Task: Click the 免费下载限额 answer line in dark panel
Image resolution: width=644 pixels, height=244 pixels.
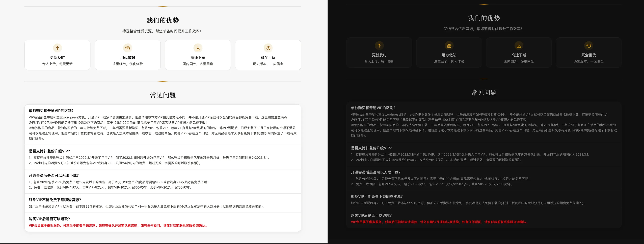Action: click(432, 184)
